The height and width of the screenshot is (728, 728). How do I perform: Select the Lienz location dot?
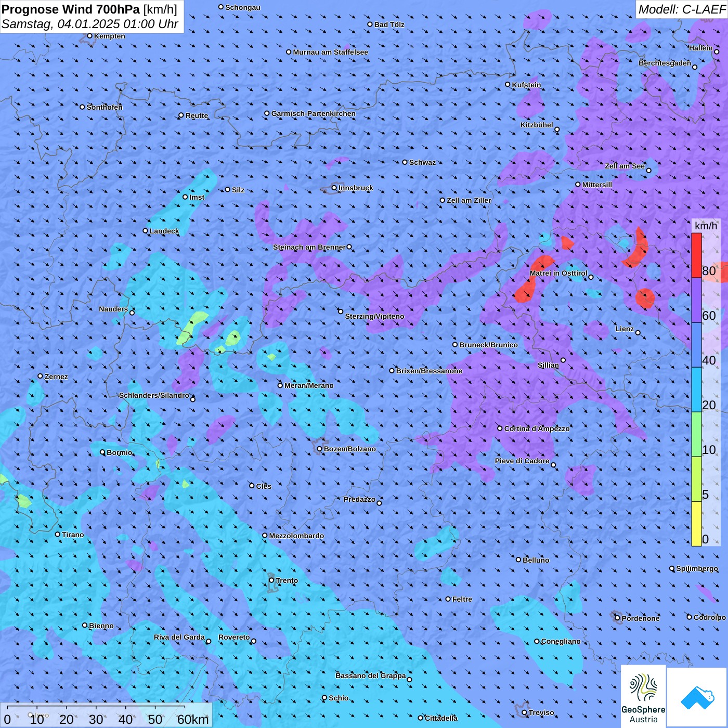pyautogui.click(x=638, y=333)
